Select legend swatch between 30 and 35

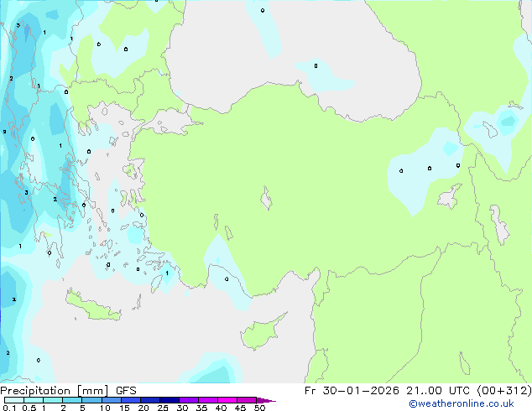click(x=189, y=400)
